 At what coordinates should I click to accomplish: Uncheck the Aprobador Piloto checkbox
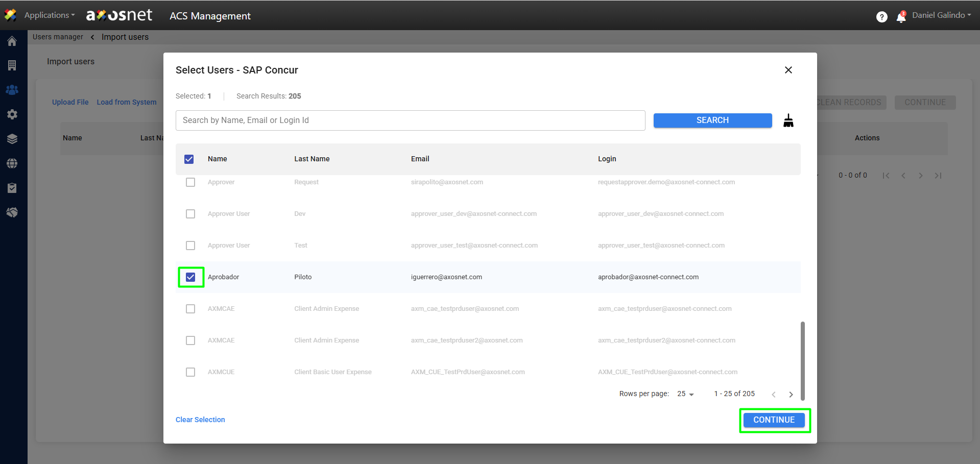(x=190, y=277)
